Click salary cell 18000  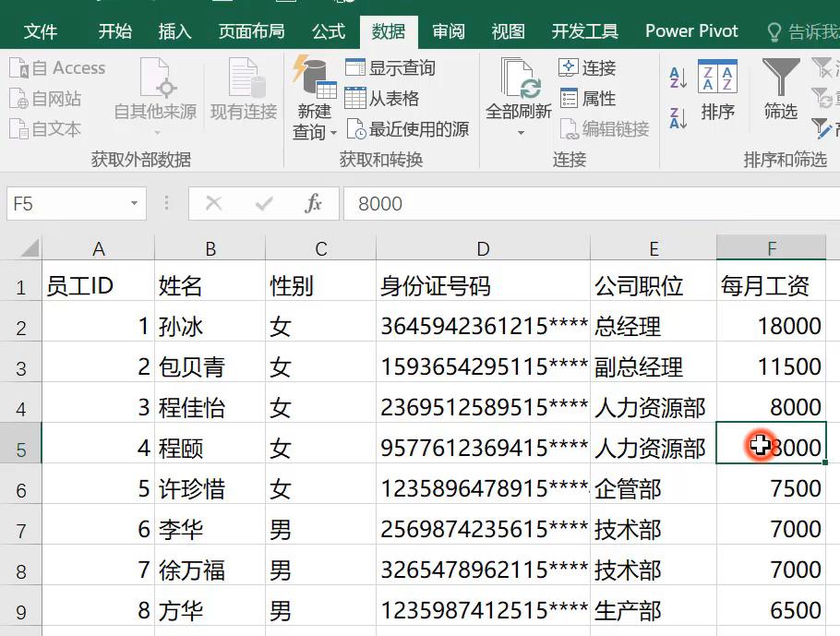(772, 326)
